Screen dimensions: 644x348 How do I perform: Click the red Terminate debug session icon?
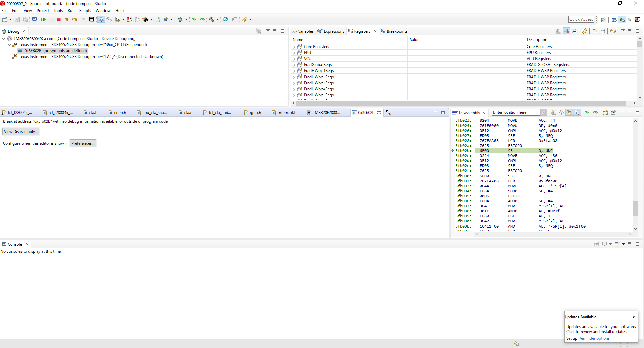click(x=59, y=20)
